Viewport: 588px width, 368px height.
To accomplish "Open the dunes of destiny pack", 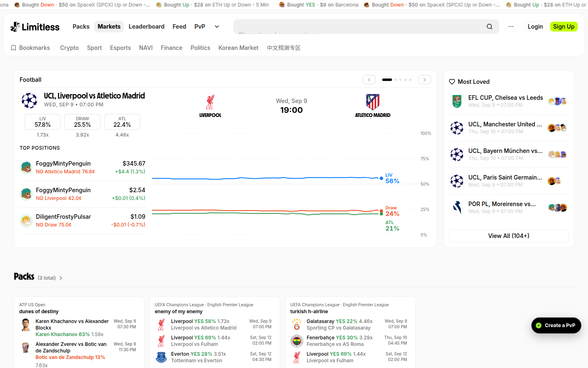I will tap(39, 312).
